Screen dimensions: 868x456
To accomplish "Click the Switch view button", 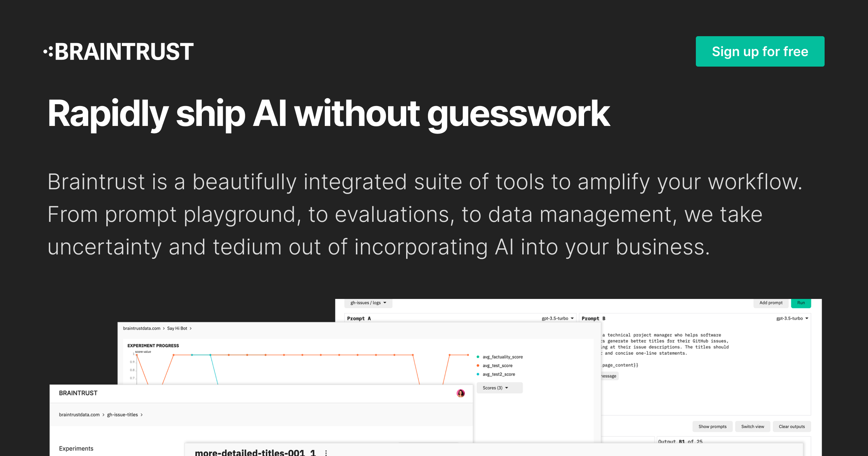I will (x=752, y=426).
